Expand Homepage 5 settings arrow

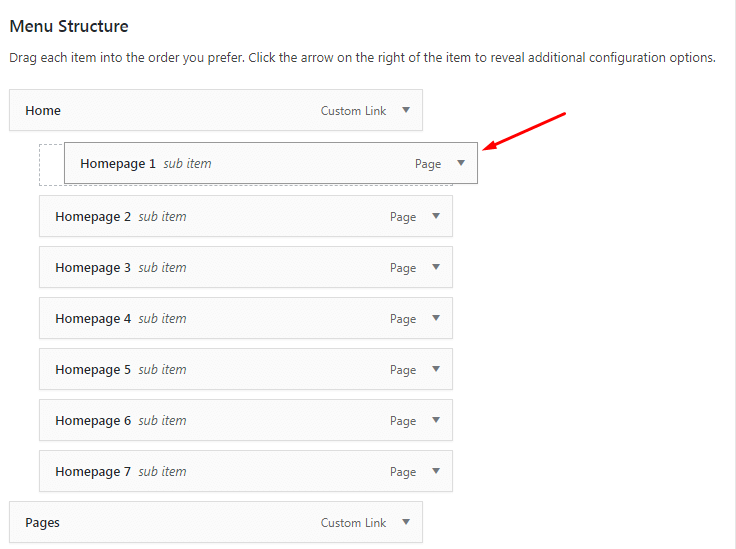click(436, 369)
